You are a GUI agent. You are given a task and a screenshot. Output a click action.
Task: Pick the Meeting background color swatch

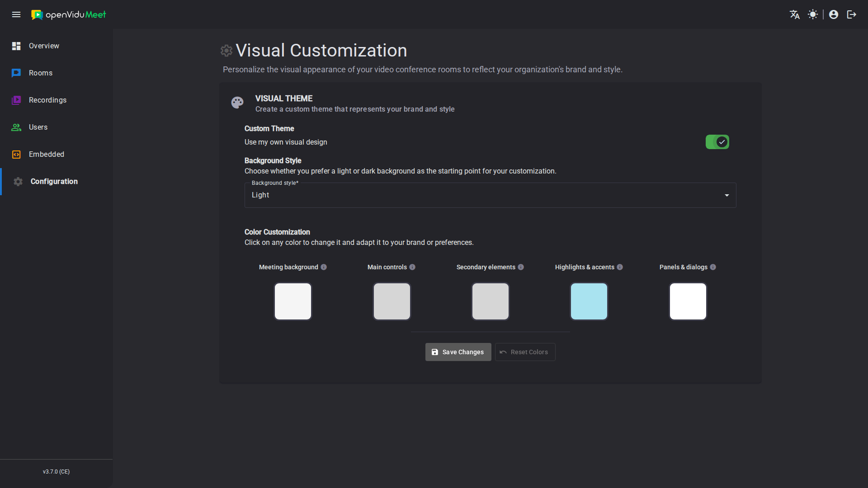(293, 301)
